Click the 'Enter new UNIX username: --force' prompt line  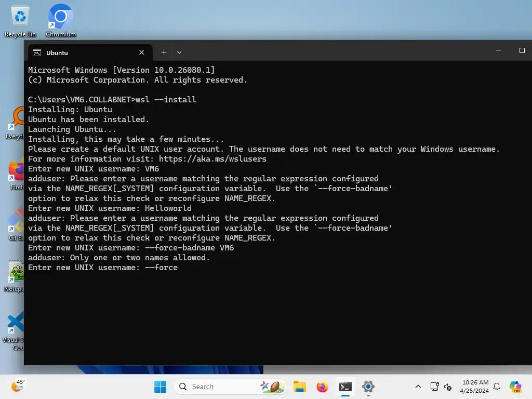coord(103,268)
